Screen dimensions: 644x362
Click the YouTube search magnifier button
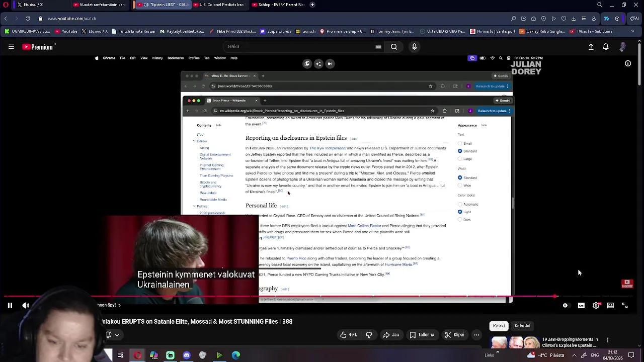coord(394,47)
